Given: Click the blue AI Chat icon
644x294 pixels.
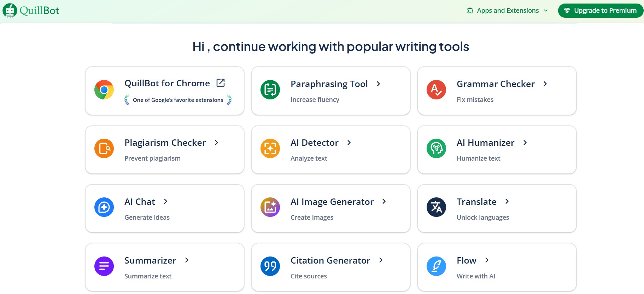Looking at the screenshot, I should 104,207.
